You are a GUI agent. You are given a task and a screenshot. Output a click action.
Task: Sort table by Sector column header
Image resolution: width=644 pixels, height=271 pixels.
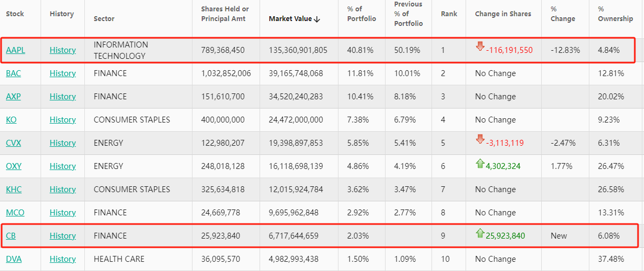point(104,19)
